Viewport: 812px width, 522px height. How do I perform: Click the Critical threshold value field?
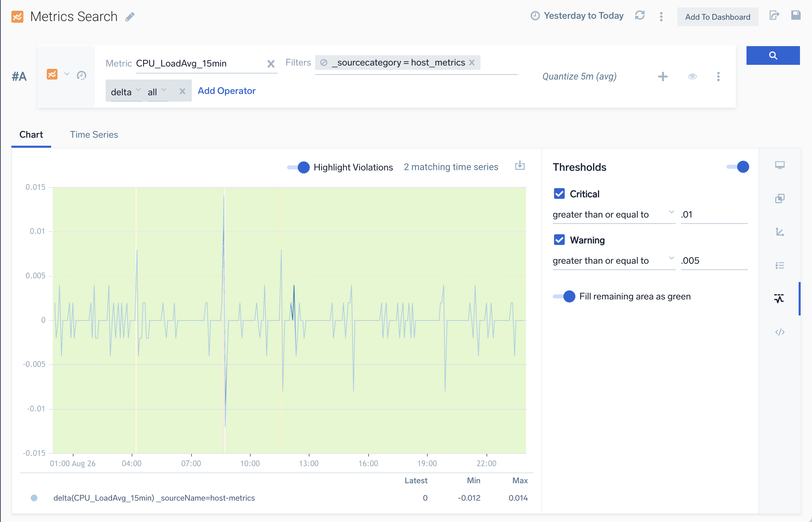click(713, 215)
